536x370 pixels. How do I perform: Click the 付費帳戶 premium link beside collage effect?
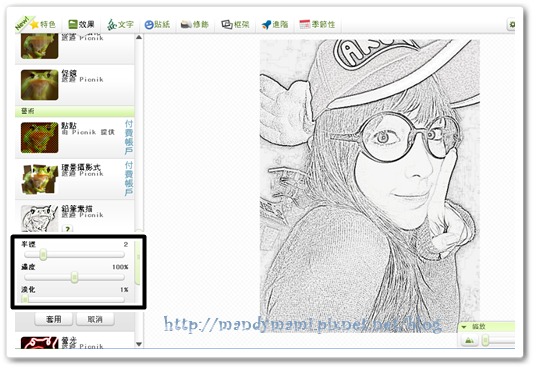pos(129,179)
